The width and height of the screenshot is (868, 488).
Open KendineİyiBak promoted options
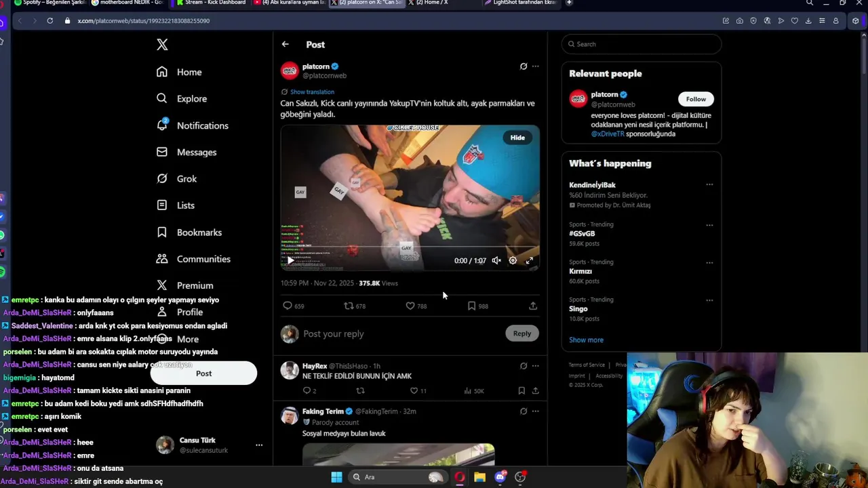pyautogui.click(x=709, y=184)
